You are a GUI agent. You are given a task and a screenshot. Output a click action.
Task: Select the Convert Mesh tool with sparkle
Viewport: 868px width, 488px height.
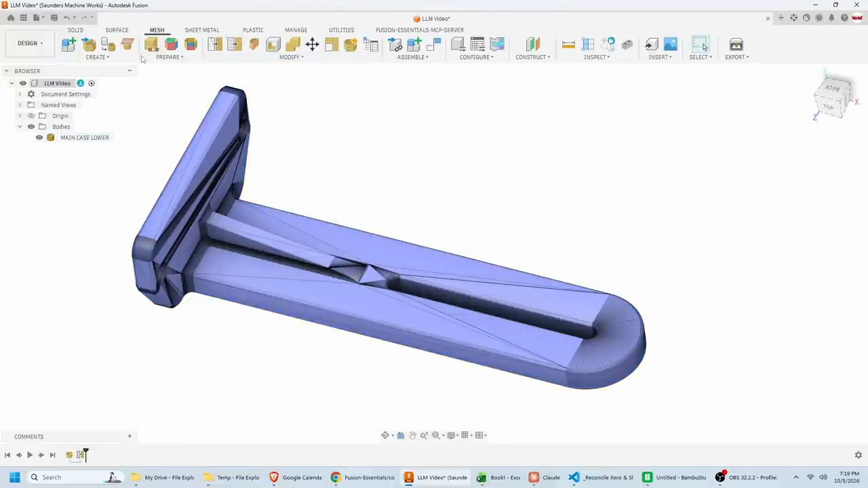coord(351,44)
